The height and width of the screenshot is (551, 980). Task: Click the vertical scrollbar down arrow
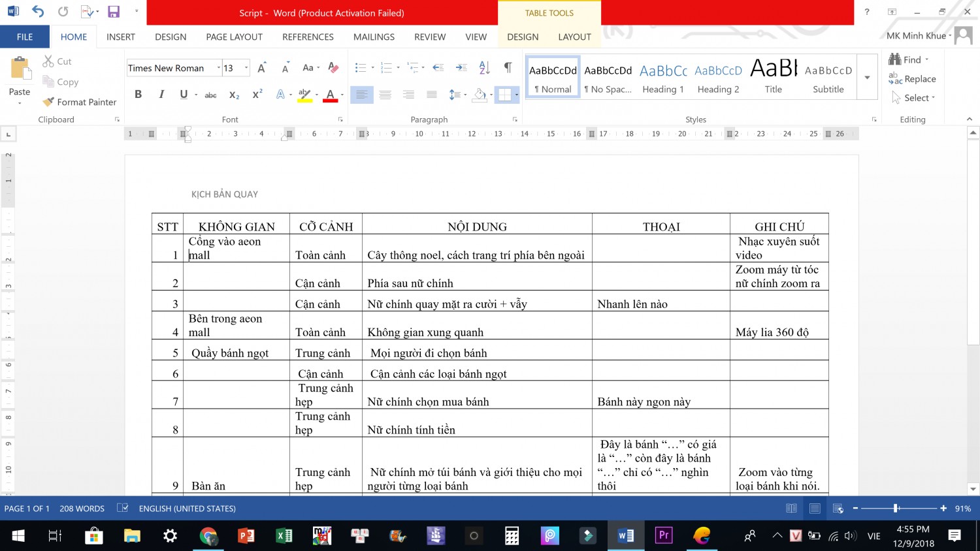point(973,489)
